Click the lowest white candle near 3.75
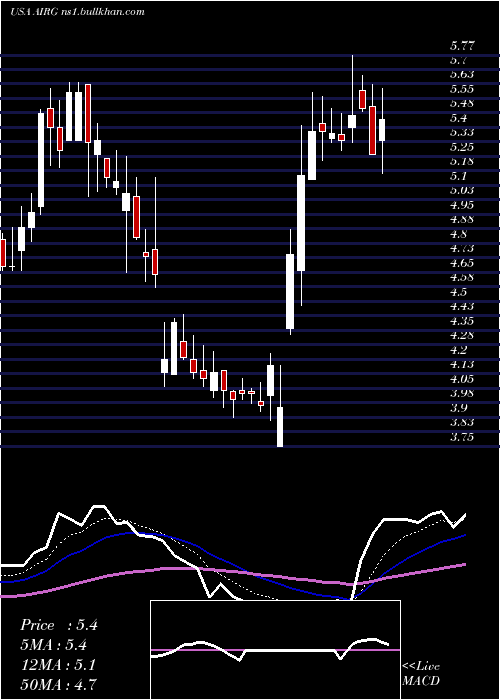500x700 pixels. 280,427
